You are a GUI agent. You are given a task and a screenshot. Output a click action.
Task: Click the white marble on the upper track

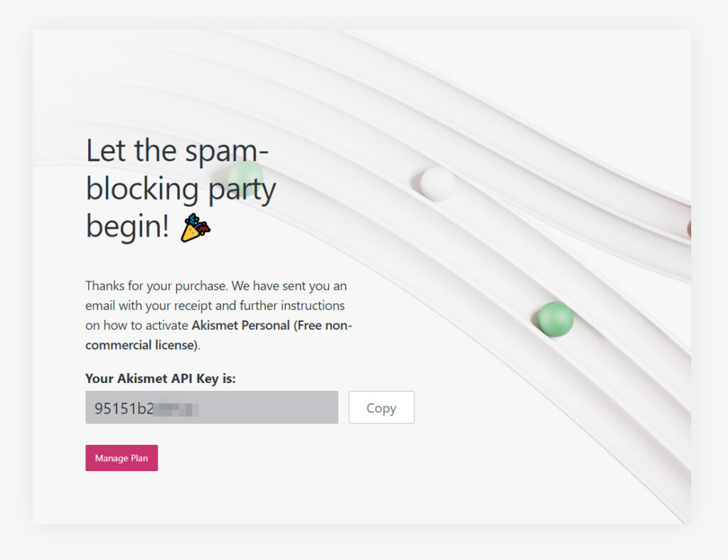pyautogui.click(x=437, y=183)
